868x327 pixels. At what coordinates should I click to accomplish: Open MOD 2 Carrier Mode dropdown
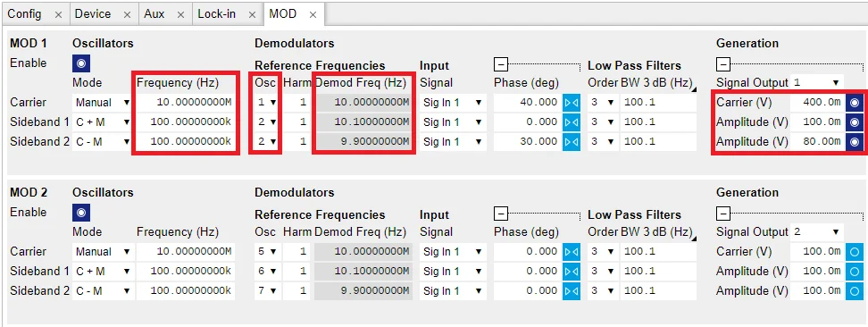click(x=103, y=252)
